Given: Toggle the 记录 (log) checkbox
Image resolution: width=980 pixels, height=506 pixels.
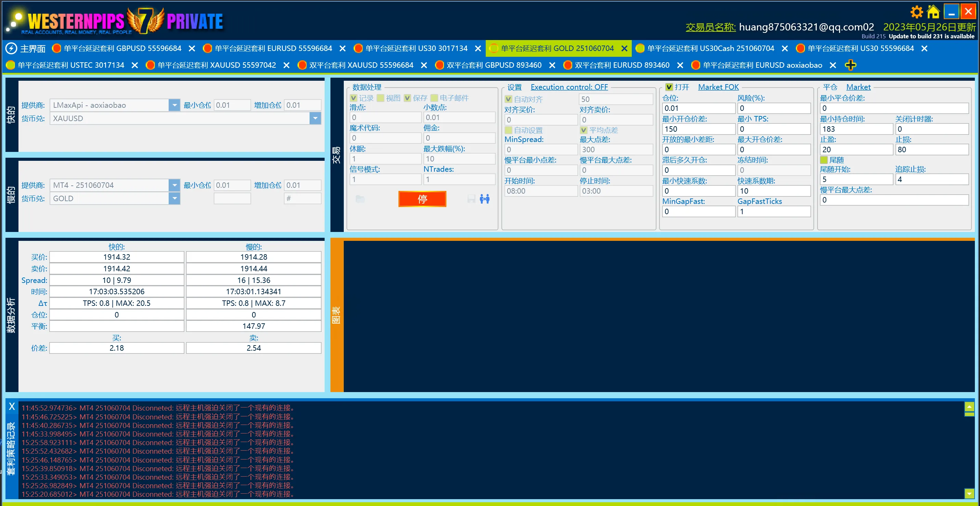Looking at the screenshot, I should pos(353,98).
